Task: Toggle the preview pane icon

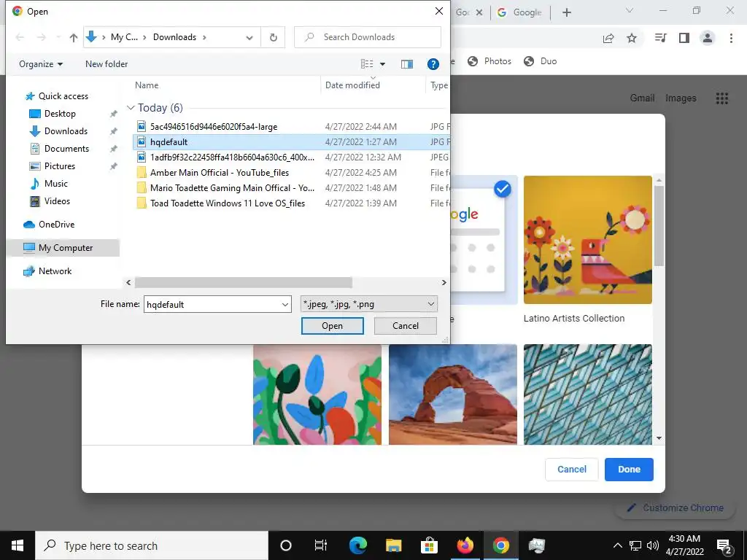Action: 407,64
